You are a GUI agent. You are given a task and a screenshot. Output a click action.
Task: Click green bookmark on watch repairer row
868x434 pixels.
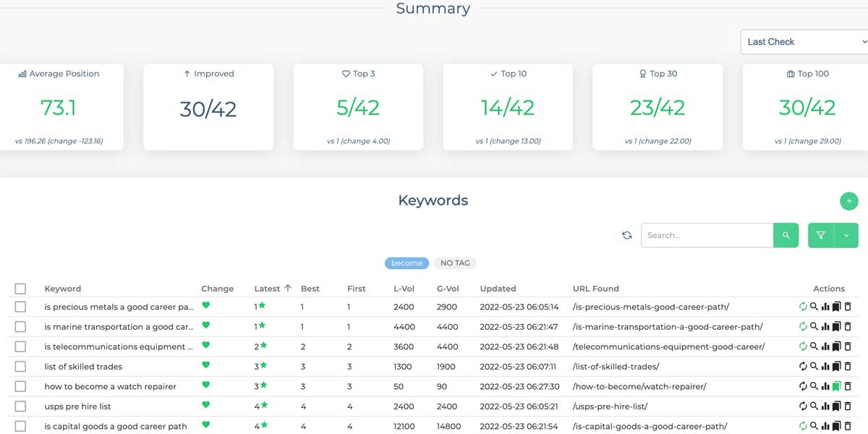point(836,386)
